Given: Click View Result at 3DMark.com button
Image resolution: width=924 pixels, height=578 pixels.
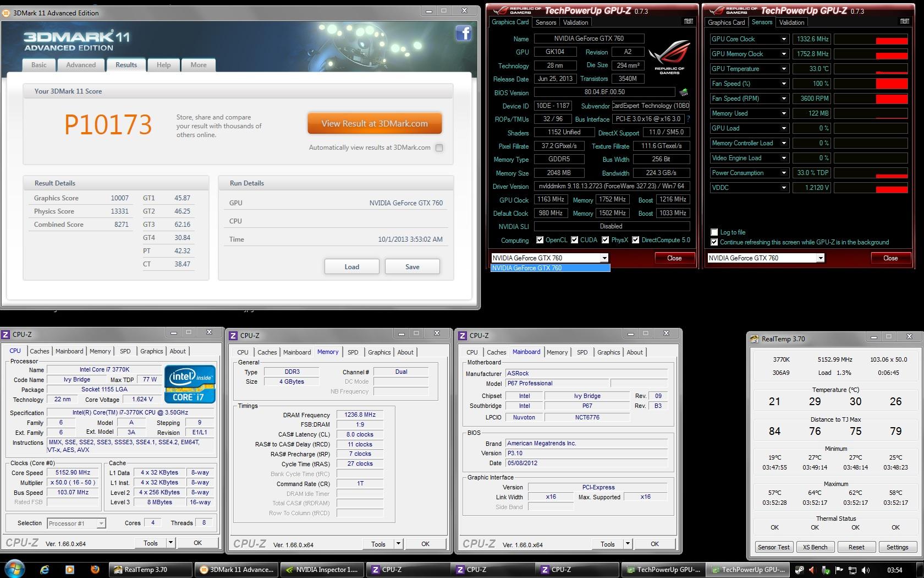Looking at the screenshot, I should point(375,124).
